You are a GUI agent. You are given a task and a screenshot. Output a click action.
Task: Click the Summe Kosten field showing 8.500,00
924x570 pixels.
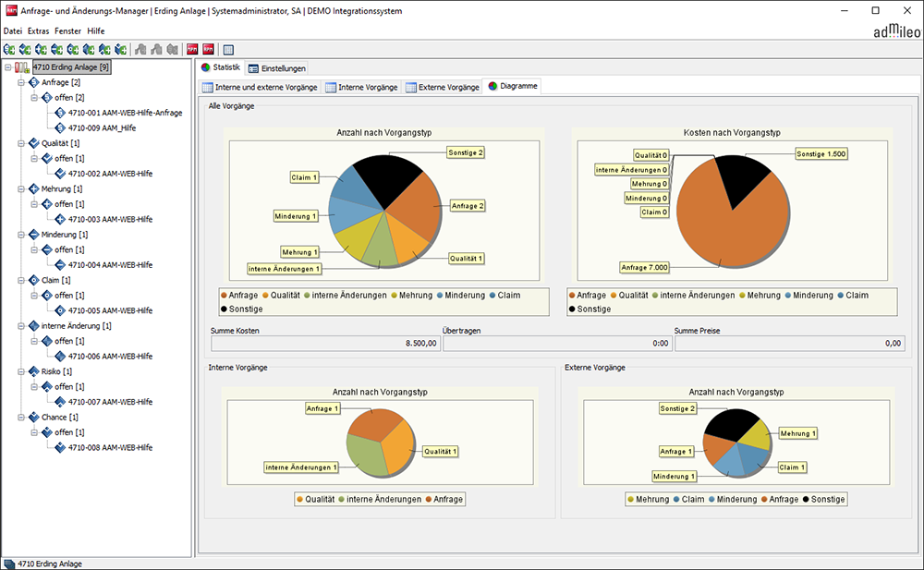coord(325,343)
